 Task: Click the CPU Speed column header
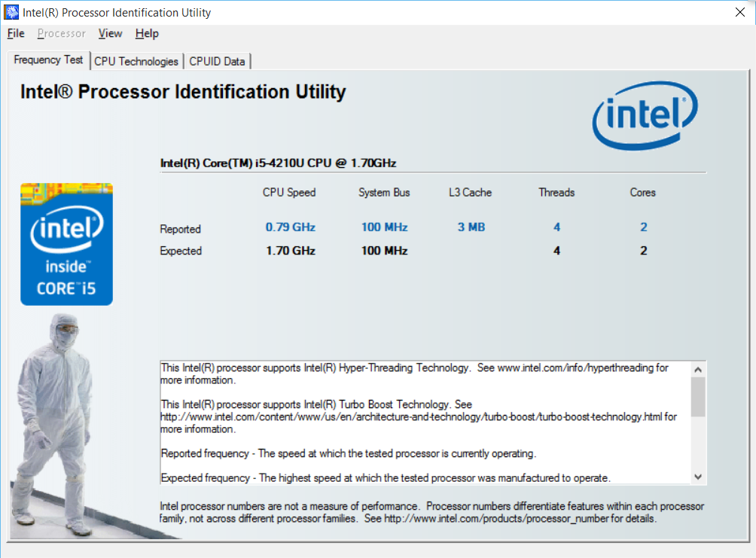point(289,193)
